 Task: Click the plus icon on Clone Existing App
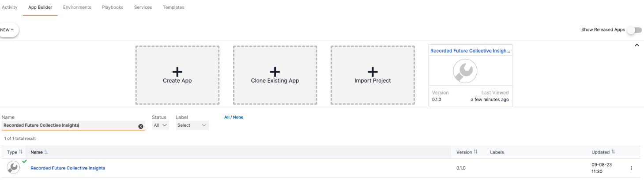pyautogui.click(x=275, y=72)
